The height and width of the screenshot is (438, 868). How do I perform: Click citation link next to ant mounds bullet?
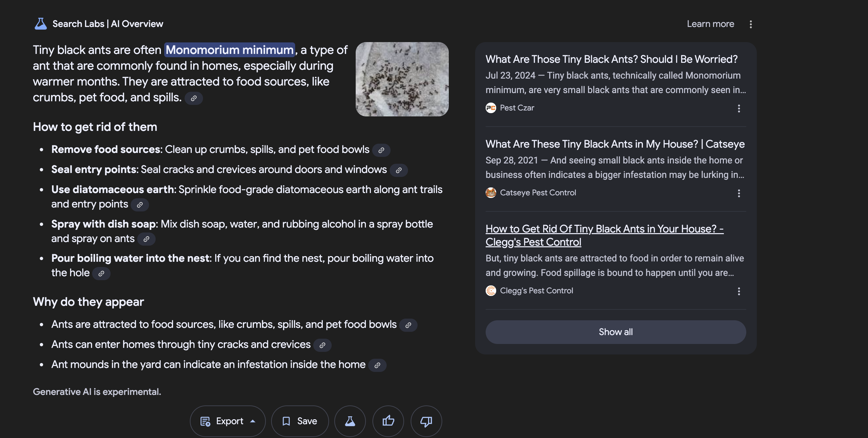[x=377, y=365]
